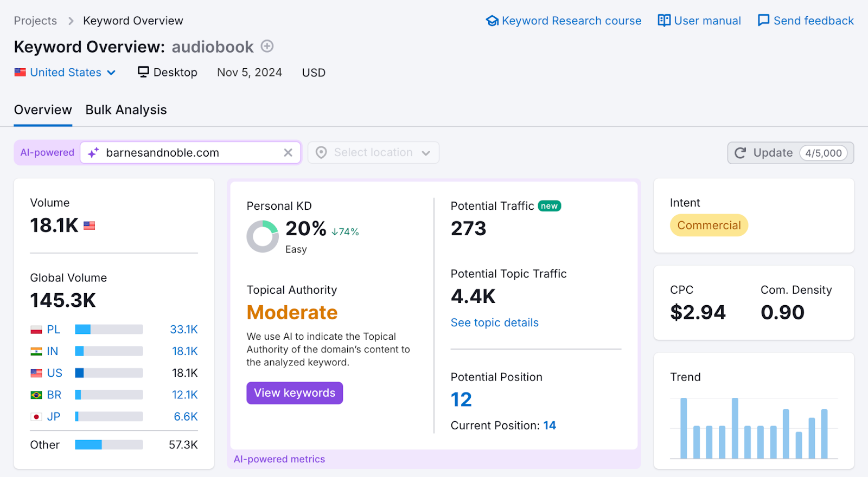Viewport: 868px width, 477px height.
Task: Switch to the Bulk Analysis tab
Action: tap(126, 109)
